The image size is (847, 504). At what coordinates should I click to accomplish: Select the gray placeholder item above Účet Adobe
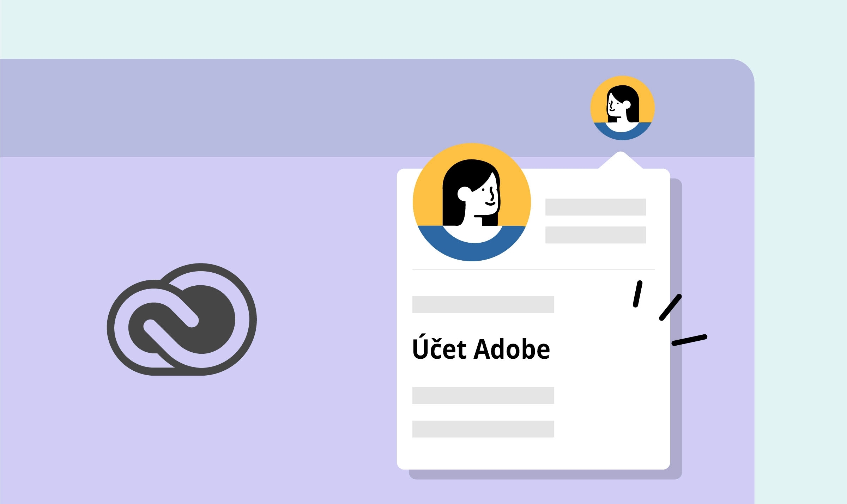[483, 304]
